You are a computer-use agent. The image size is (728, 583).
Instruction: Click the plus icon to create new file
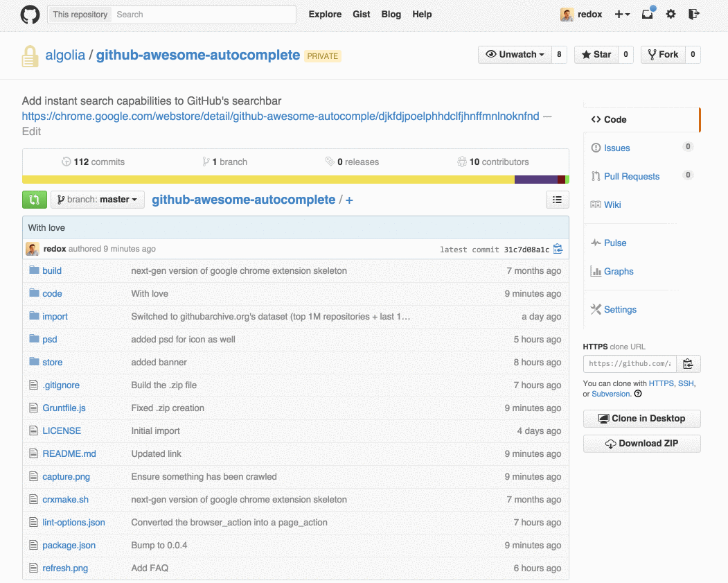[349, 200]
